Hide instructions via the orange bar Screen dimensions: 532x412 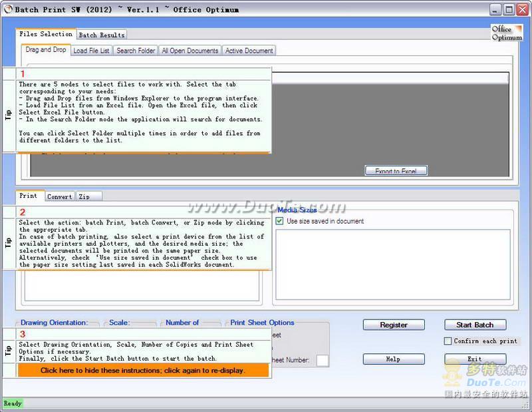pyautogui.click(x=142, y=370)
